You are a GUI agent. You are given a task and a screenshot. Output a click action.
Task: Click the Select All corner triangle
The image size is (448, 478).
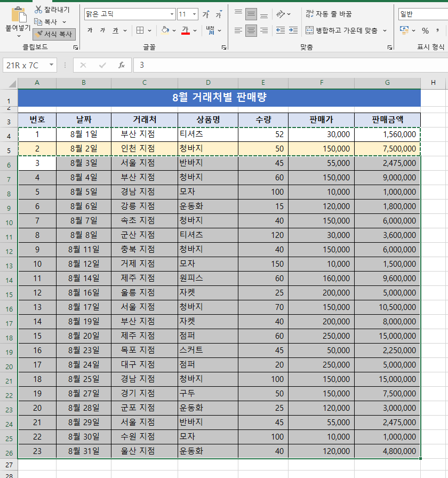pyautogui.click(x=12, y=84)
